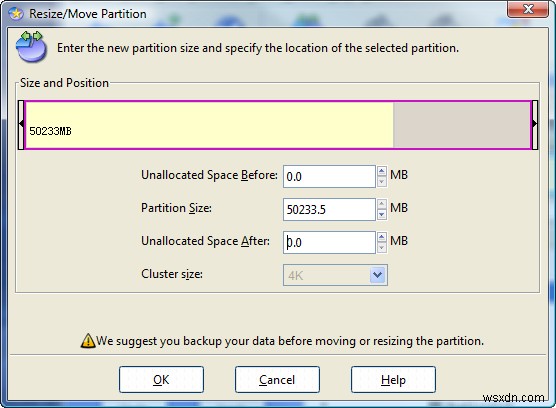Click the right partition resize handle

coord(535,125)
